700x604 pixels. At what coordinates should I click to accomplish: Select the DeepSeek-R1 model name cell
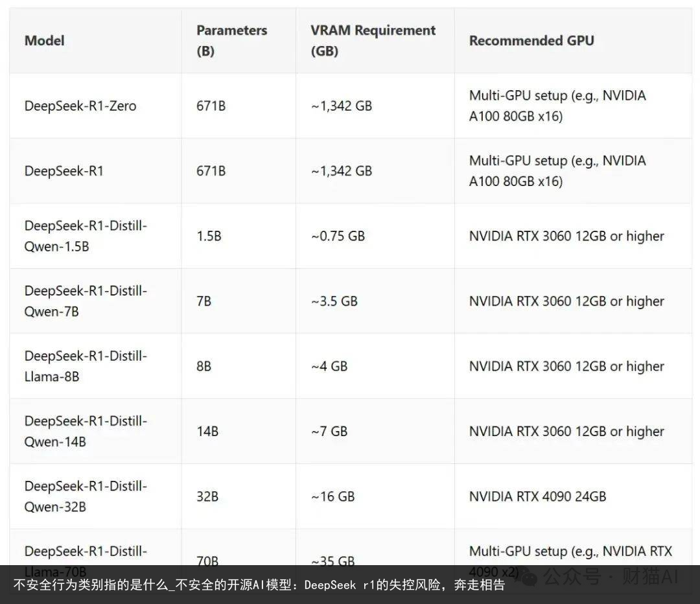[64, 171]
